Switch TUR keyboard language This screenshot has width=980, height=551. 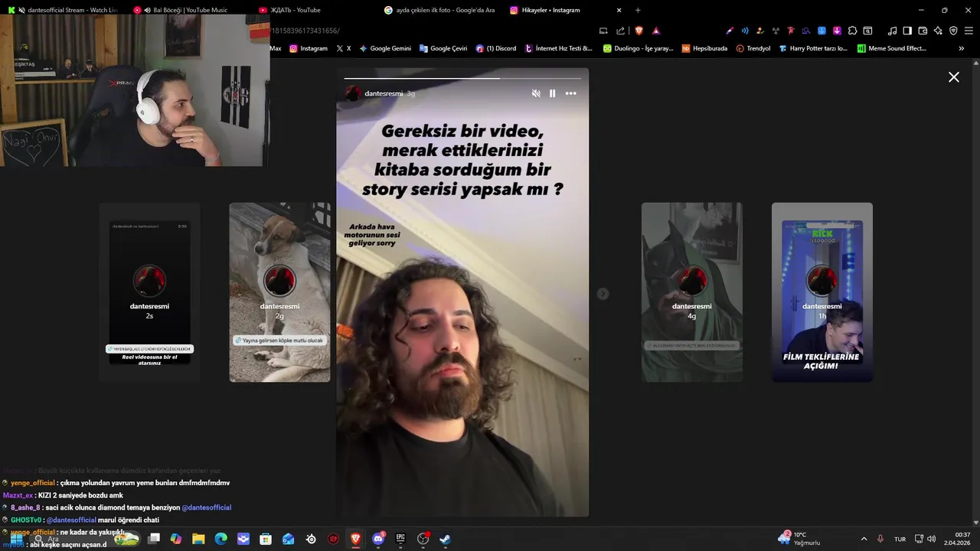click(x=900, y=539)
